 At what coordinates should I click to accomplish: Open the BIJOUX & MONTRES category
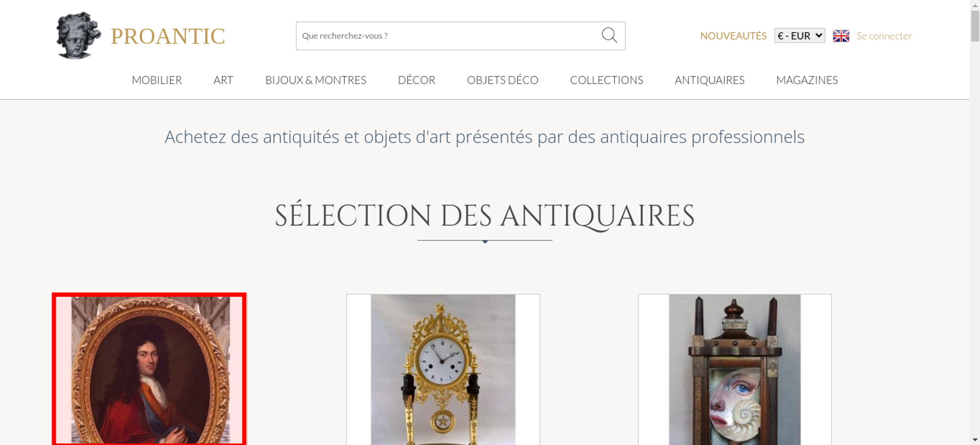316,80
